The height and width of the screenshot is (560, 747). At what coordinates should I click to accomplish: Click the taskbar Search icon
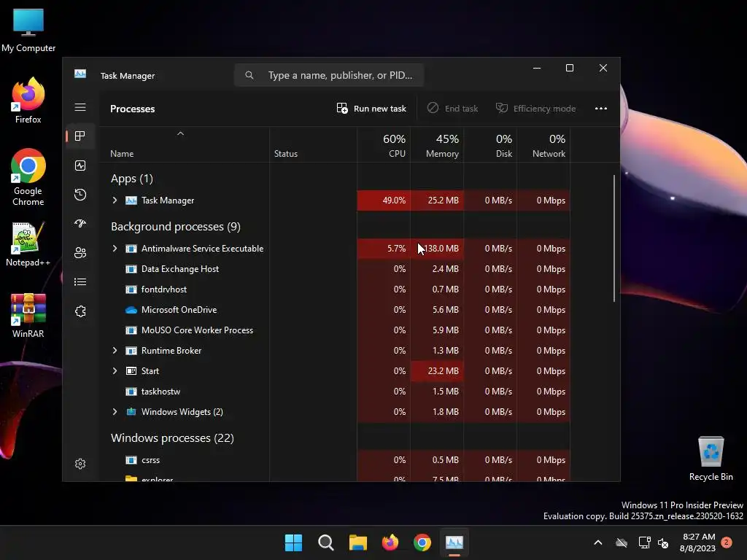[x=326, y=542]
